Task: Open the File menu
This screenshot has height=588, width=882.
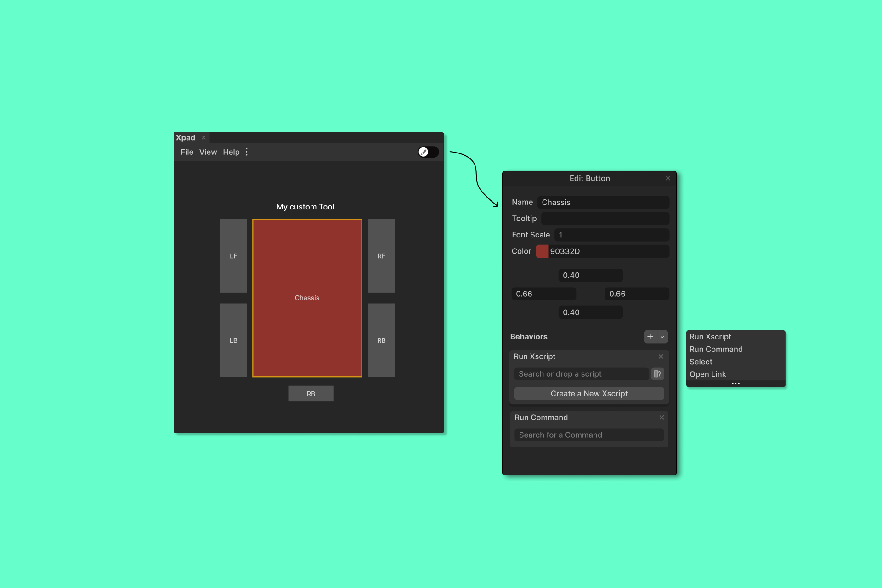Action: pos(187,152)
